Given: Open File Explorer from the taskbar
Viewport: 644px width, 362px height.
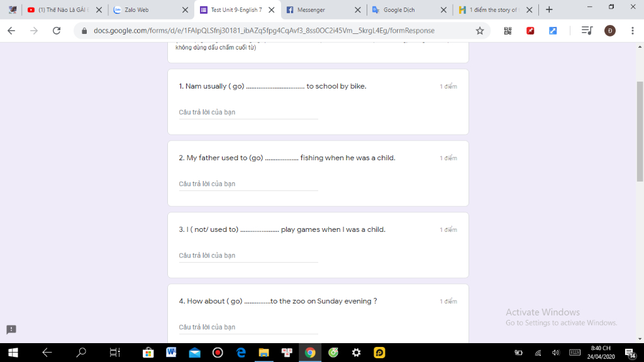Looking at the screenshot, I should tap(264, 353).
